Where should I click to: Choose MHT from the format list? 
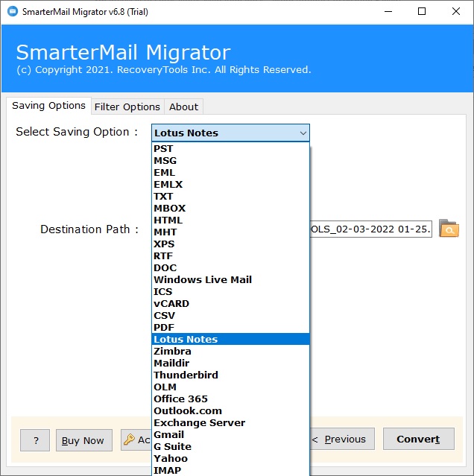click(230, 232)
